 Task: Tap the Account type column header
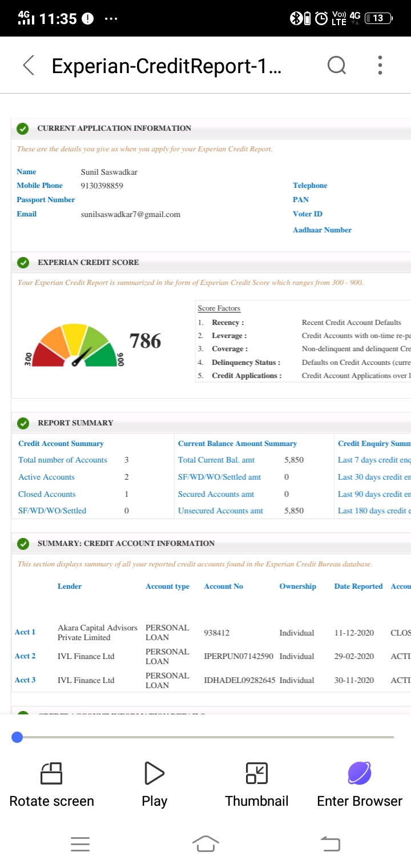(167, 586)
